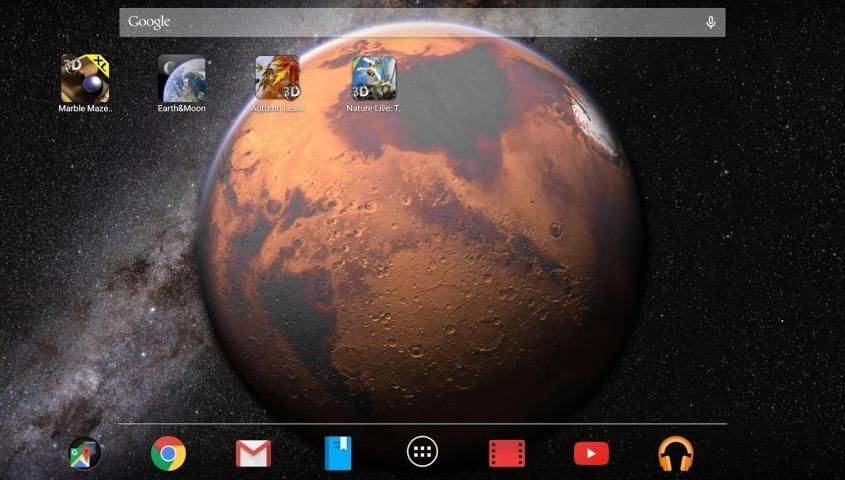Open the app drawer

(x=422, y=453)
